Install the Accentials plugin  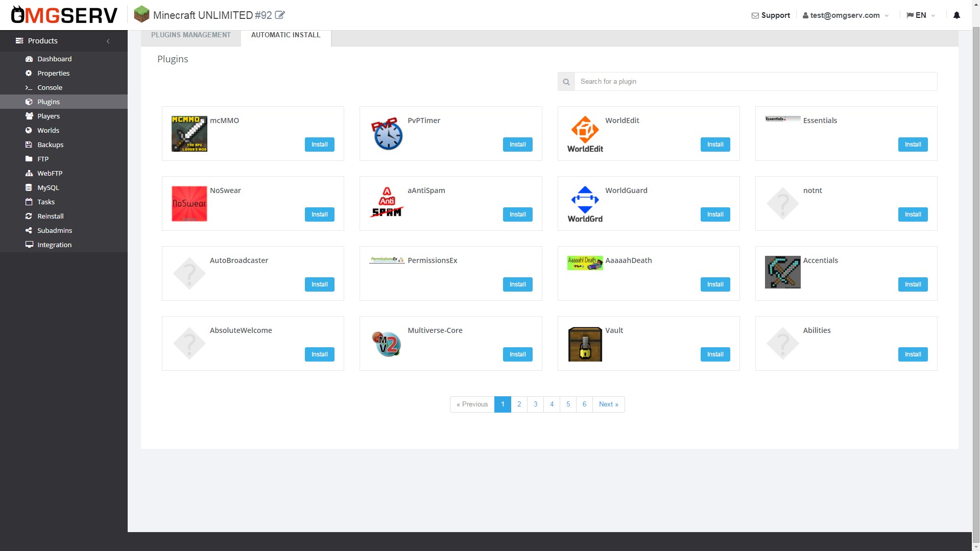(913, 284)
